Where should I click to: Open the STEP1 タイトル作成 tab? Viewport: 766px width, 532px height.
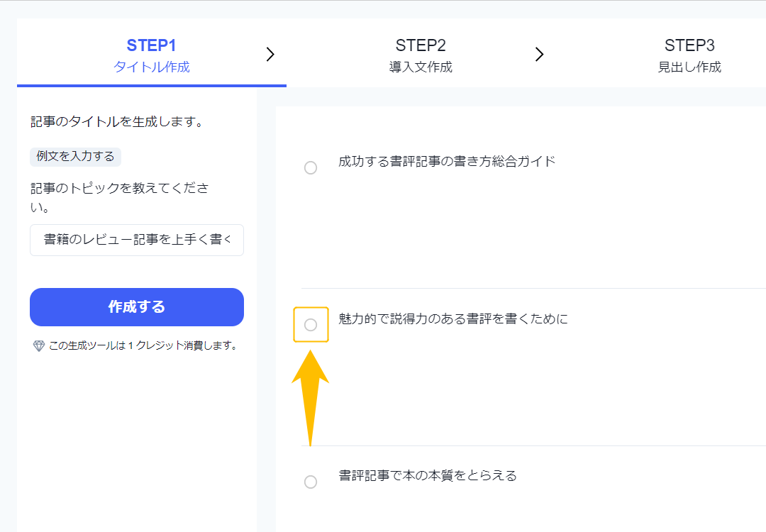[x=152, y=55]
